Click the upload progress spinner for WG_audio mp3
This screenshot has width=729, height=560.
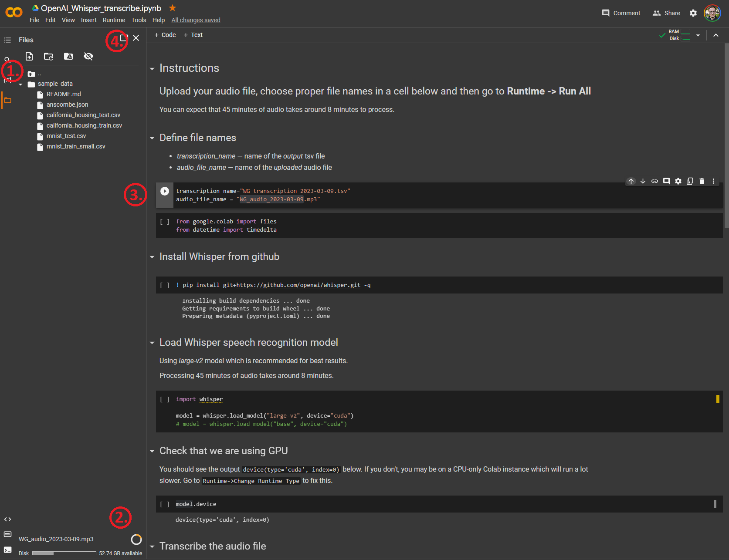pos(136,540)
